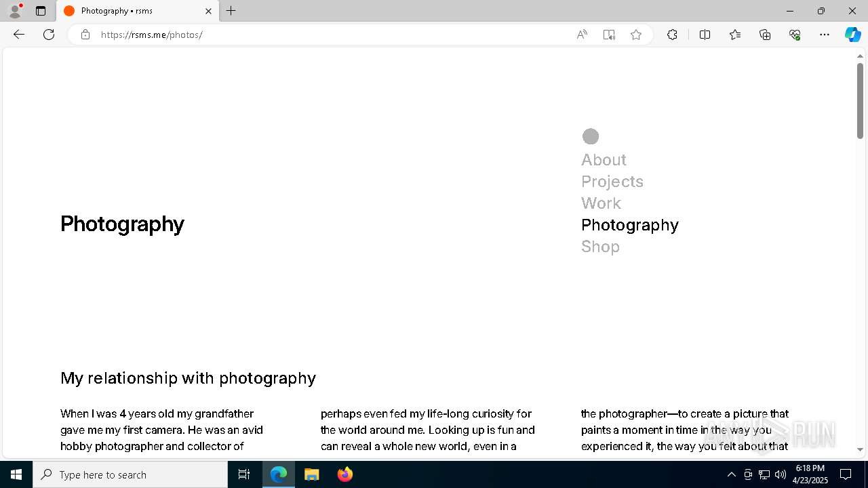Open the Favorites list
Viewport: 868px width, 488px height.
click(x=735, y=35)
